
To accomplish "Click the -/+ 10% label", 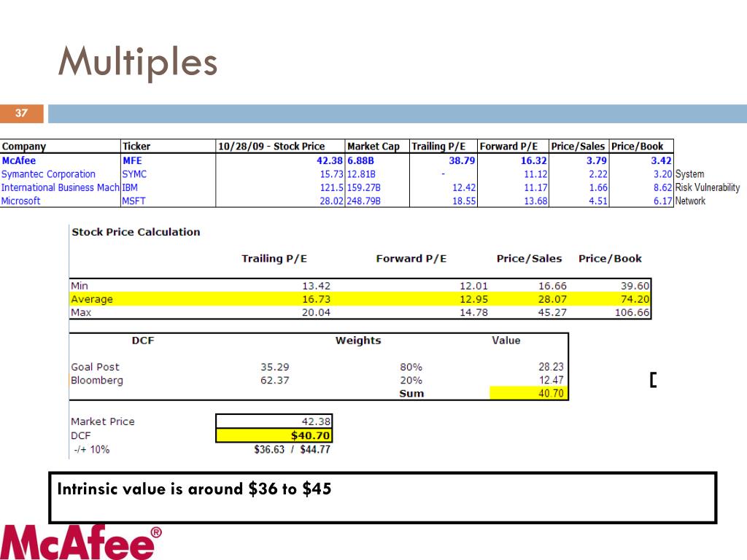I will coord(91,449).
